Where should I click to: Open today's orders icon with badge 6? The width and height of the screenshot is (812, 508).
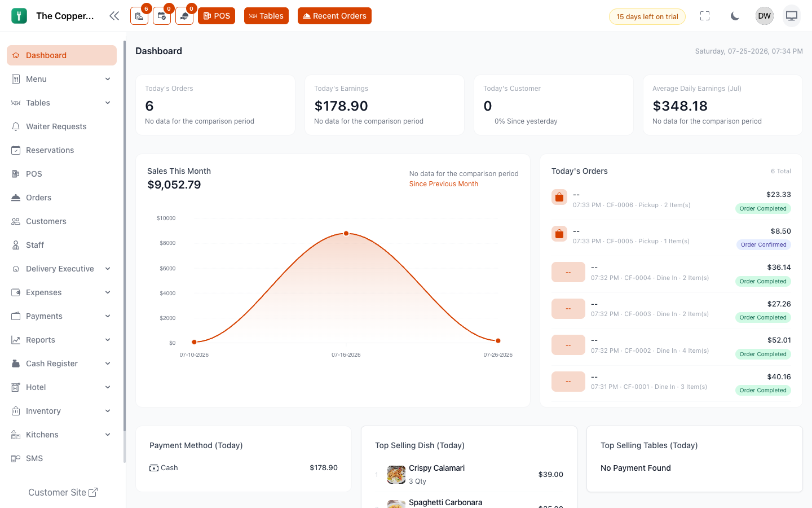[x=139, y=16]
